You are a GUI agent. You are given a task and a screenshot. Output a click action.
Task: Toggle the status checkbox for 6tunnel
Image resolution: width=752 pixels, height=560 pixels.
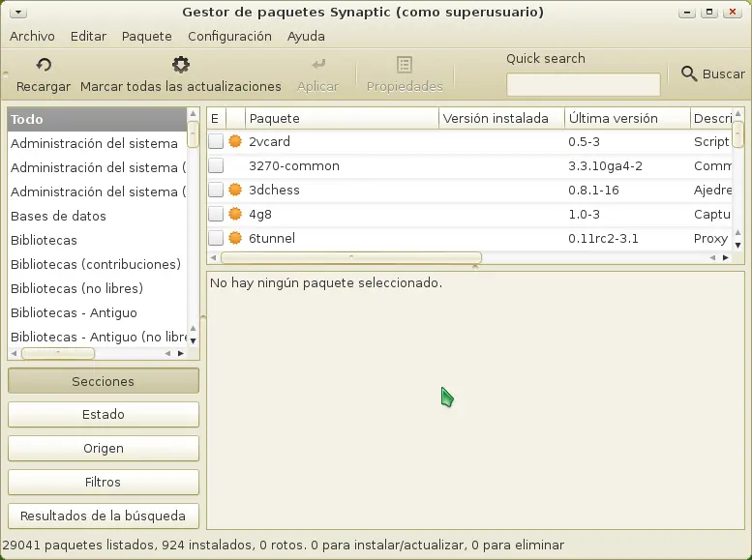point(216,238)
